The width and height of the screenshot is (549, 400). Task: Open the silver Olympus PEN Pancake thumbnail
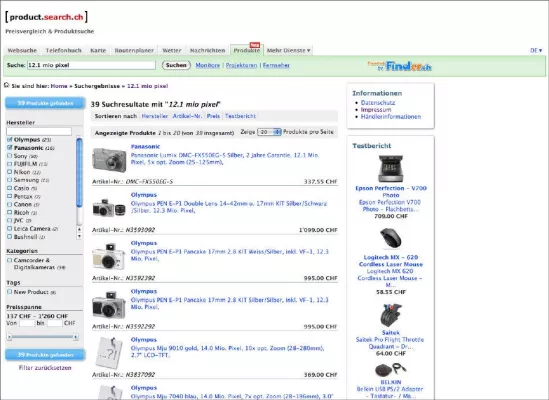pos(109,305)
